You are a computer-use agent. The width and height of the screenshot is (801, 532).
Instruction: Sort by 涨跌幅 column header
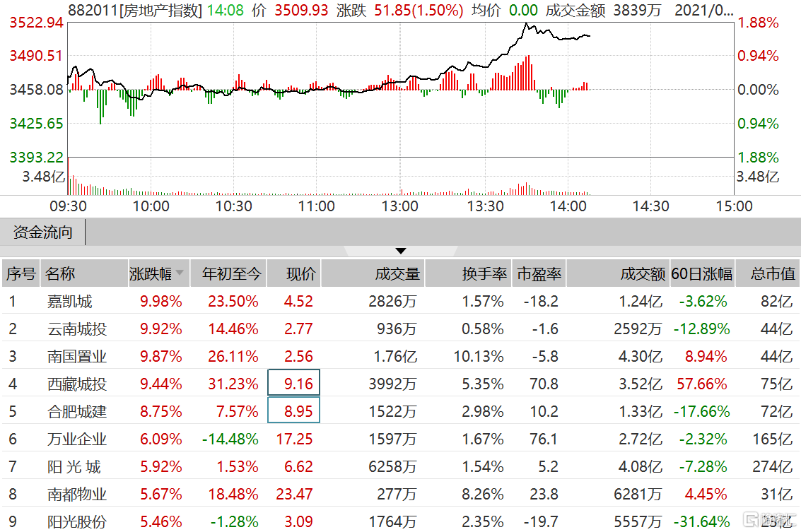click(x=158, y=273)
